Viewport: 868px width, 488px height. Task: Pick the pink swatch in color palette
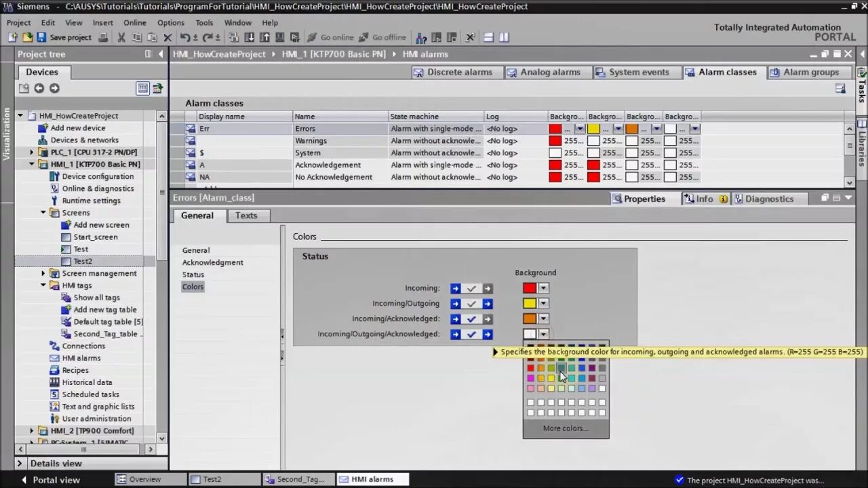[531, 388]
